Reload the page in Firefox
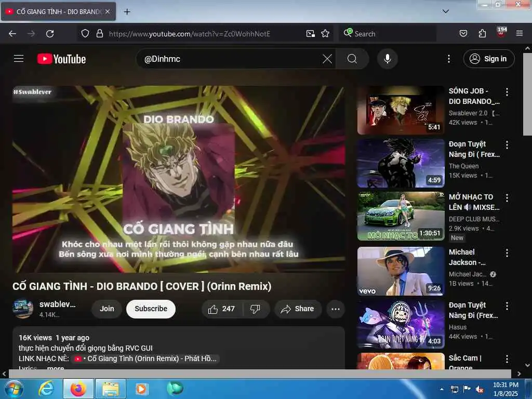The width and height of the screenshot is (532, 399). click(50, 34)
